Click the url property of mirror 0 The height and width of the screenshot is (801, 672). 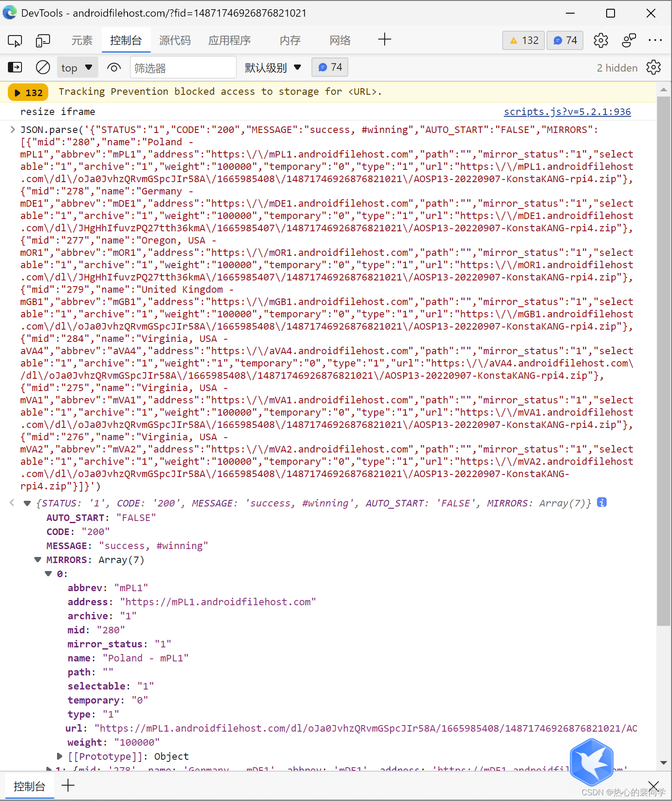pos(351,728)
